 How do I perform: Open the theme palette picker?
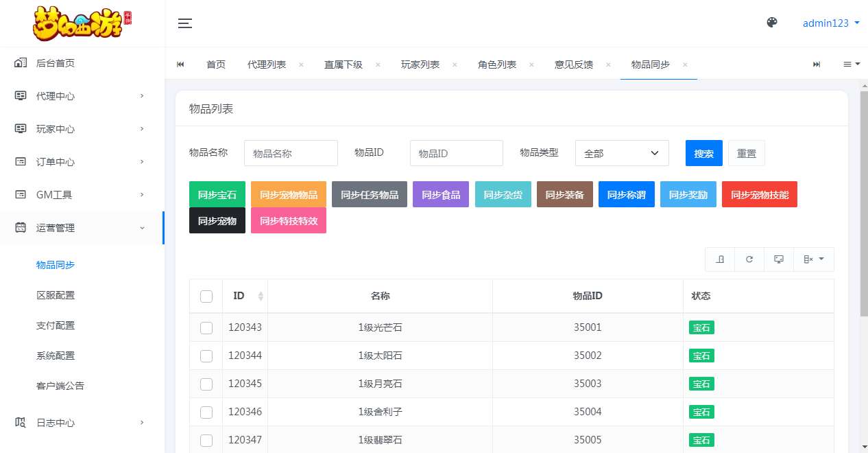click(772, 23)
